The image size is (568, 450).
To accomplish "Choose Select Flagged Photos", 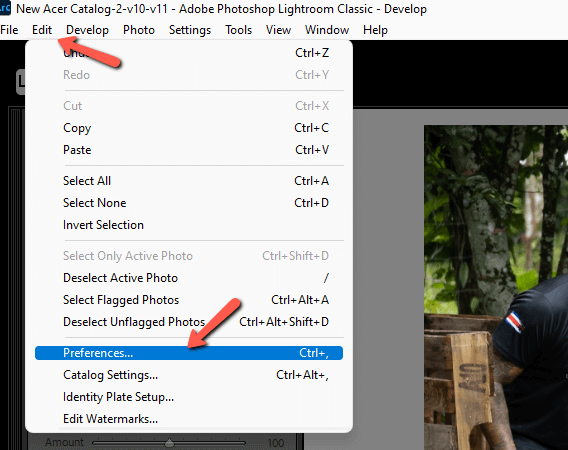I will [x=189, y=300].
